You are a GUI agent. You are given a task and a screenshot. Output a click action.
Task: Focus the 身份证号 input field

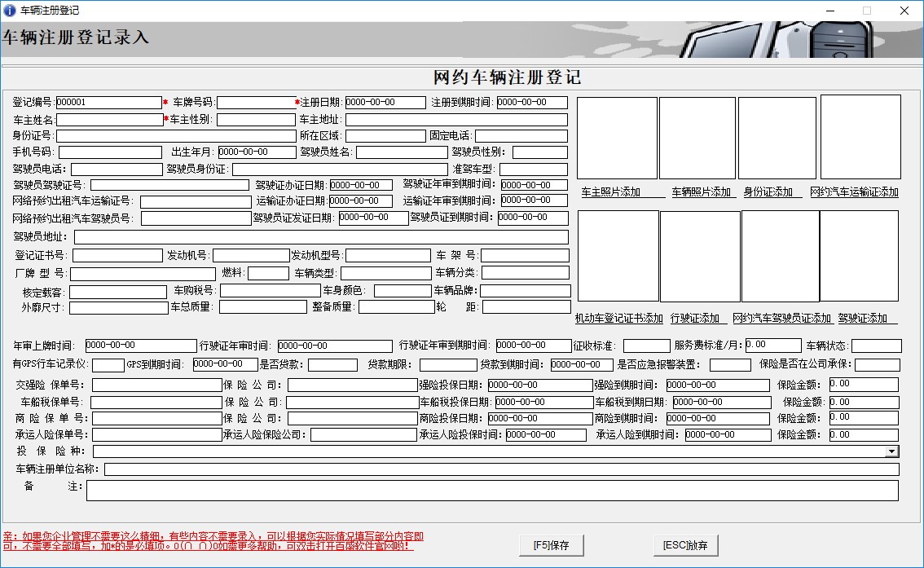176,135
